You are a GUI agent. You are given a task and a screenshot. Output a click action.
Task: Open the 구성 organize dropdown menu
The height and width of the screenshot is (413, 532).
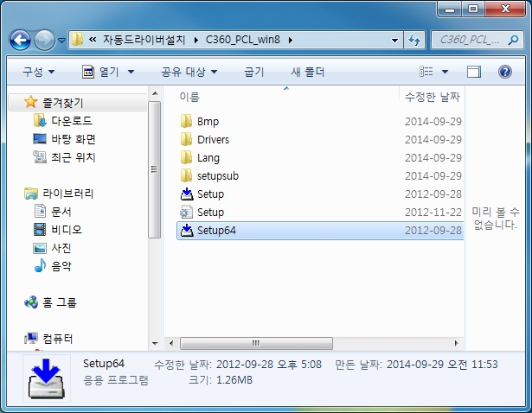click(38, 72)
